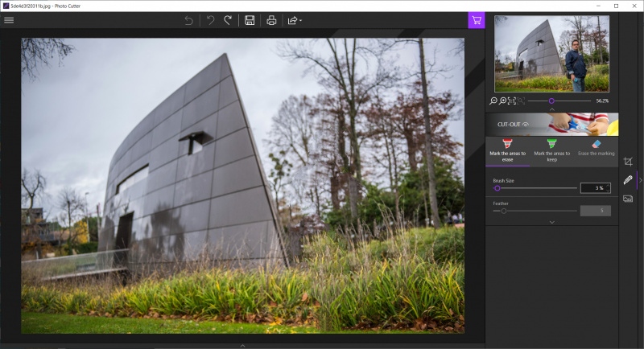Open the background image tool in sidebar
The image size is (644, 349).
click(628, 199)
